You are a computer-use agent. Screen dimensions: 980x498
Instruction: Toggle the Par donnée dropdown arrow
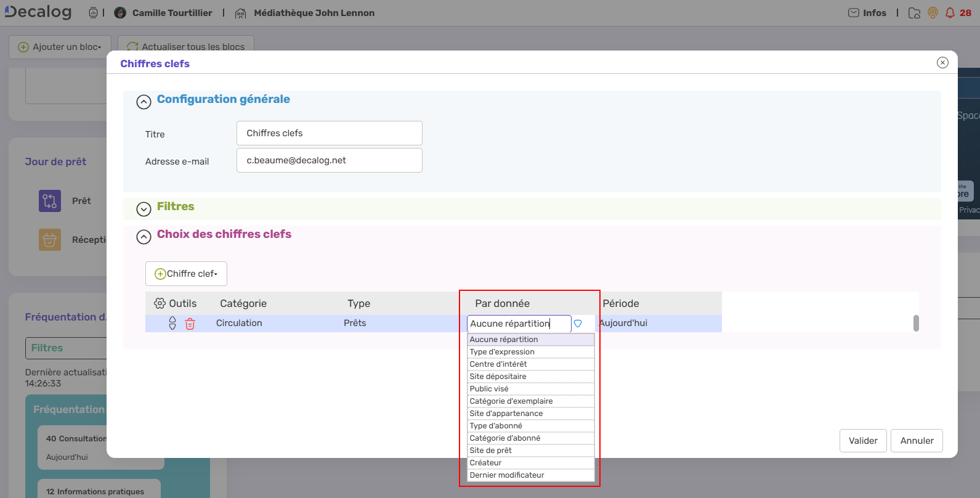(578, 324)
